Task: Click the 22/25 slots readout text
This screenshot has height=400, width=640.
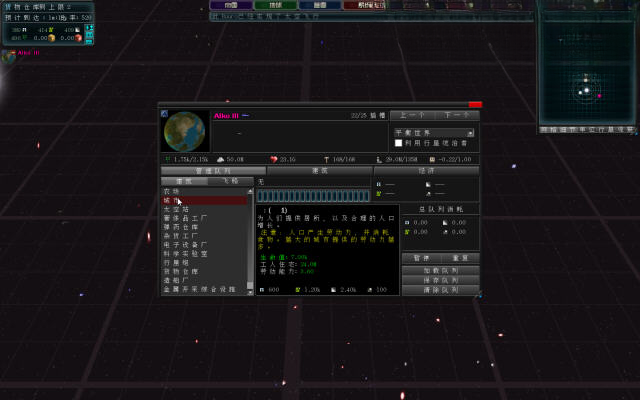Action: point(369,116)
